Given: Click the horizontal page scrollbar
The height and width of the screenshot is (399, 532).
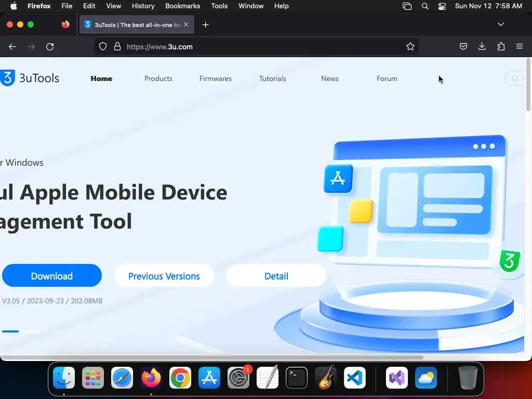Looking at the screenshot, I should click(x=212, y=357).
